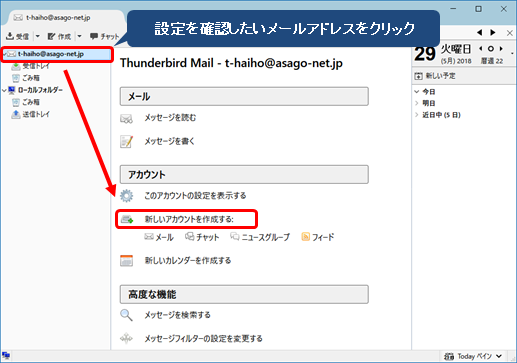The image size is (517, 363).
Task: Collapse the t-haiho@asago-net.jp account tree
Action: point(4,54)
